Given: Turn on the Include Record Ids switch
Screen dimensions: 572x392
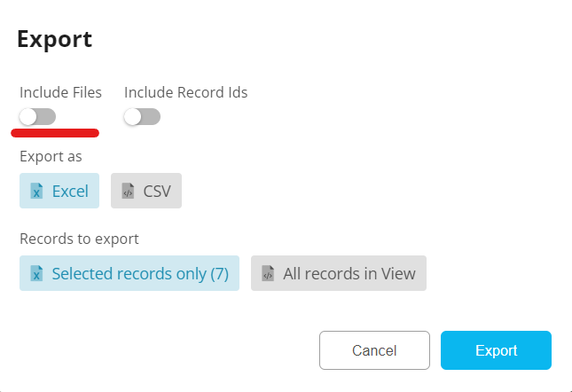Looking at the screenshot, I should tap(142, 117).
